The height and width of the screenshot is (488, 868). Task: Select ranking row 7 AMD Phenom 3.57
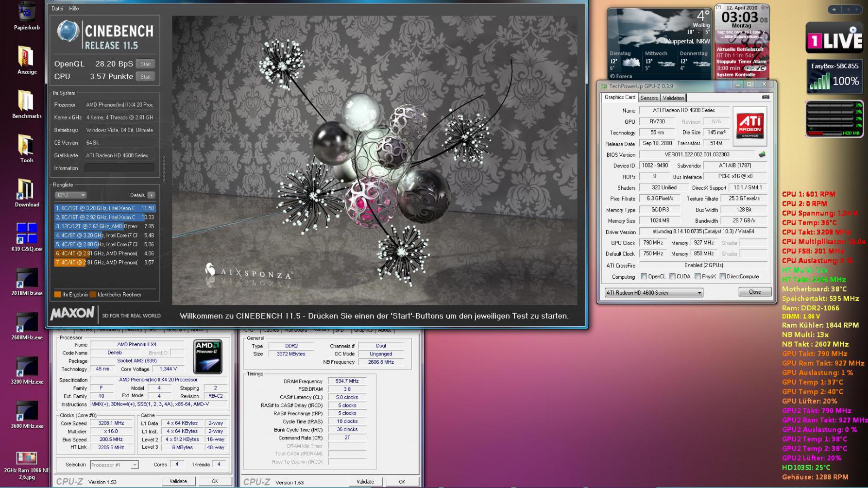point(105,263)
